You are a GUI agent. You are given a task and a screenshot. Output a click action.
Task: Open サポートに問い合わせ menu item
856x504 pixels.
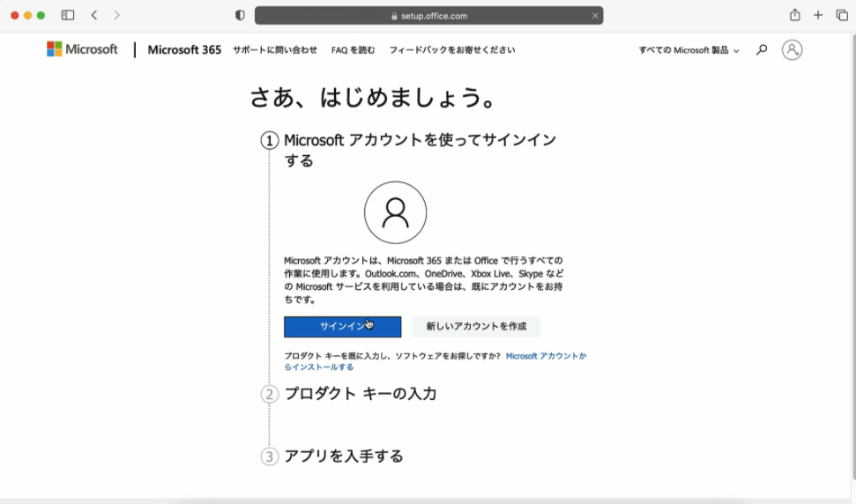click(x=274, y=49)
